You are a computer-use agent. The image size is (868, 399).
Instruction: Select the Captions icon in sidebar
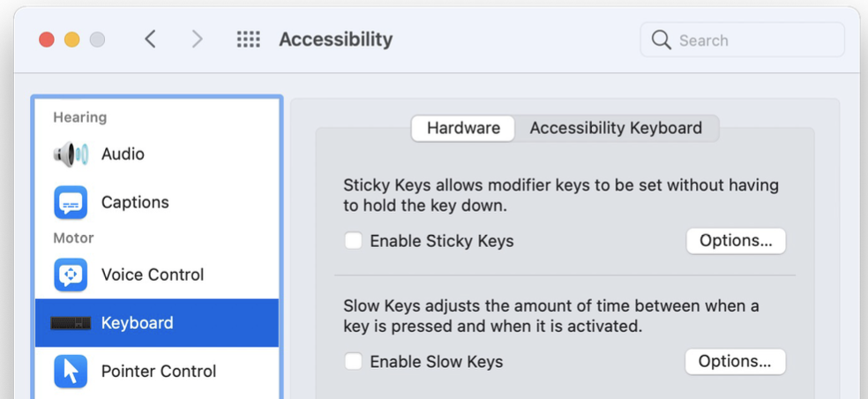coord(71,202)
